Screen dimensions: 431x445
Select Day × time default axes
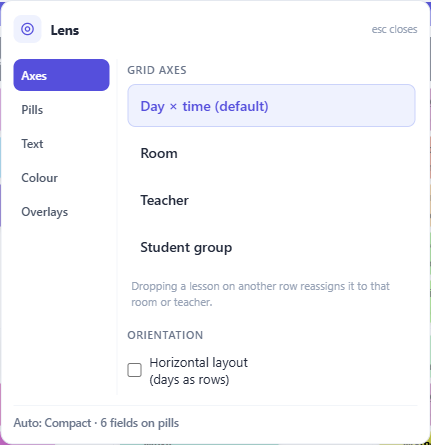tap(271, 106)
